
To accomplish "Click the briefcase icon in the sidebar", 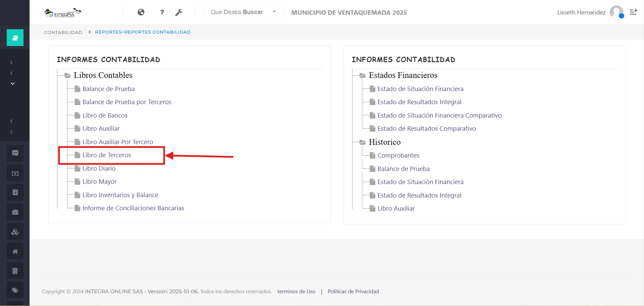I will click(15, 212).
